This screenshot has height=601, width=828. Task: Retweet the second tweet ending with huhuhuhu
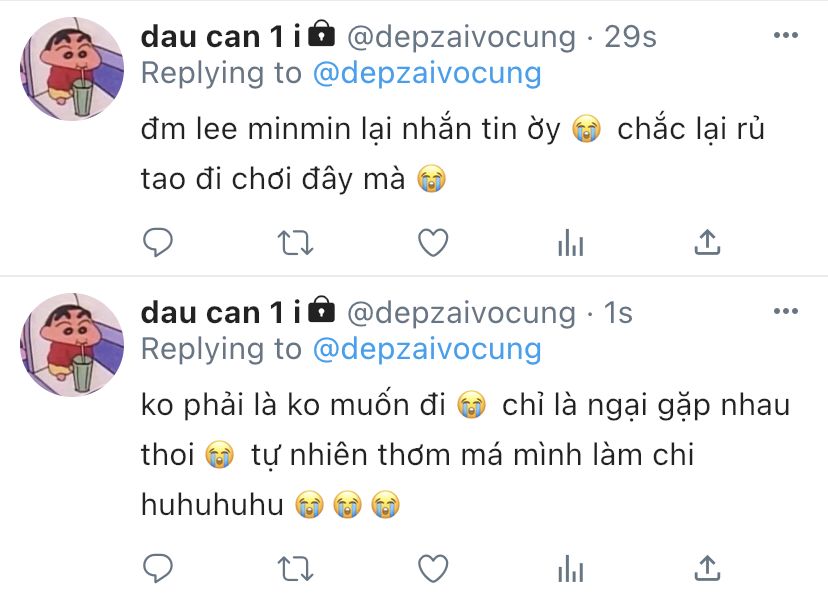point(296,569)
